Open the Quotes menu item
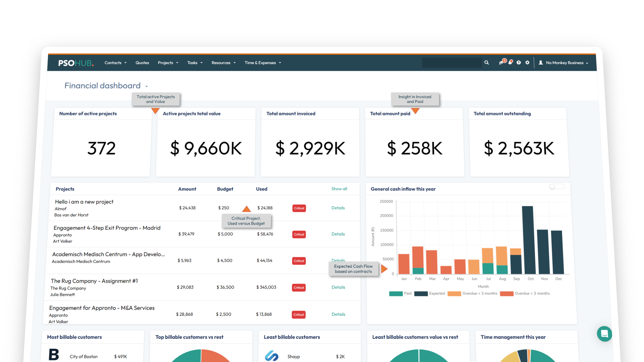644x362 pixels. click(142, 63)
